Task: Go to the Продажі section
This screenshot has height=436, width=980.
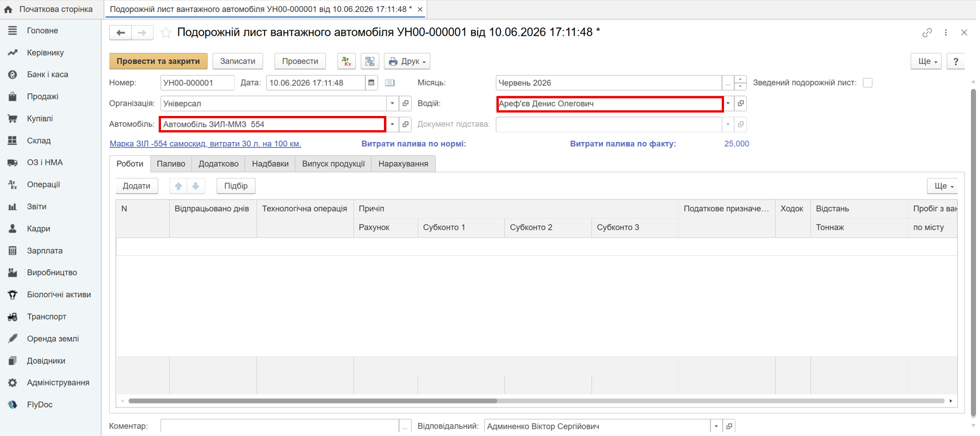Action: pos(43,97)
